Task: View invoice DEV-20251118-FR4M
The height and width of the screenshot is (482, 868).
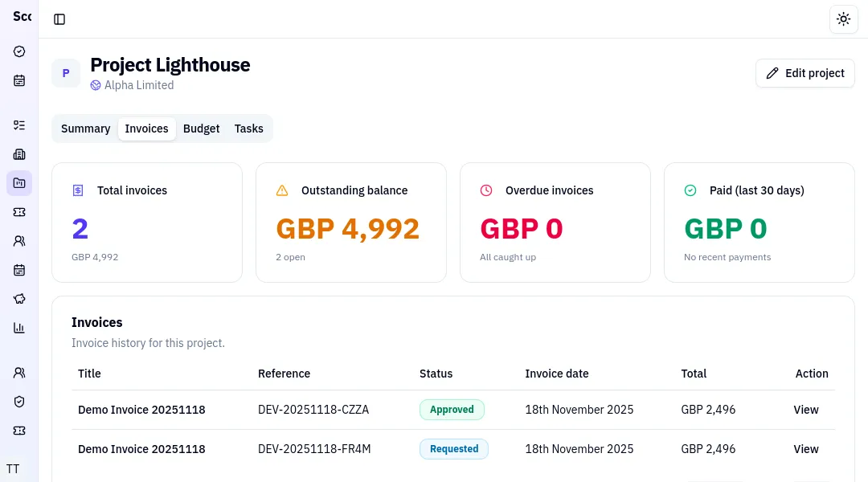Action: (x=805, y=449)
